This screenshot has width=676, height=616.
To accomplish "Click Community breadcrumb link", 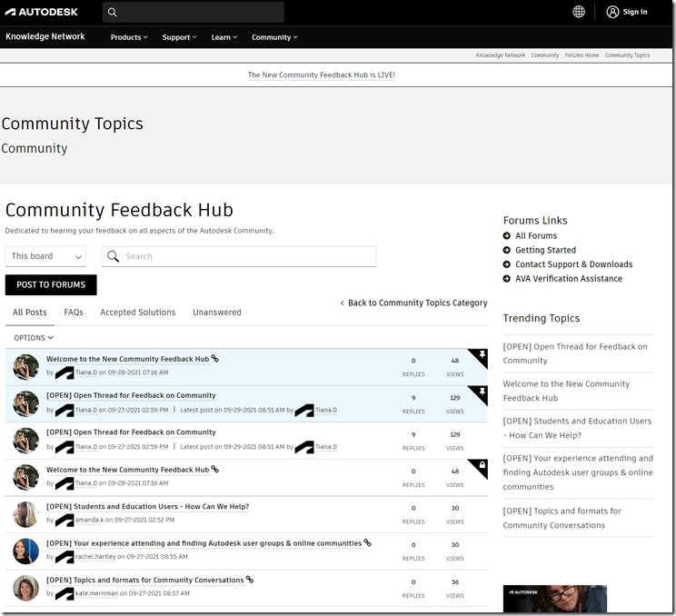I will 545,55.
